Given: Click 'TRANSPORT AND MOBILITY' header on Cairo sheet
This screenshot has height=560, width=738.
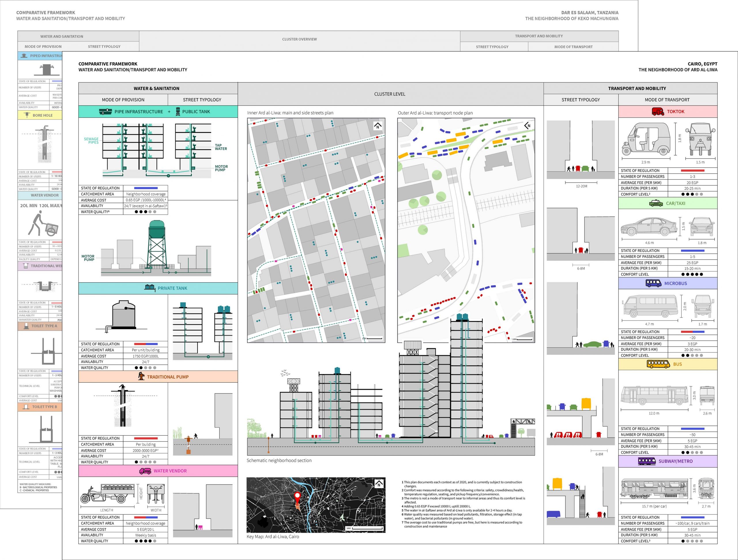Looking at the screenshot, I should click(x=630, y=89).
